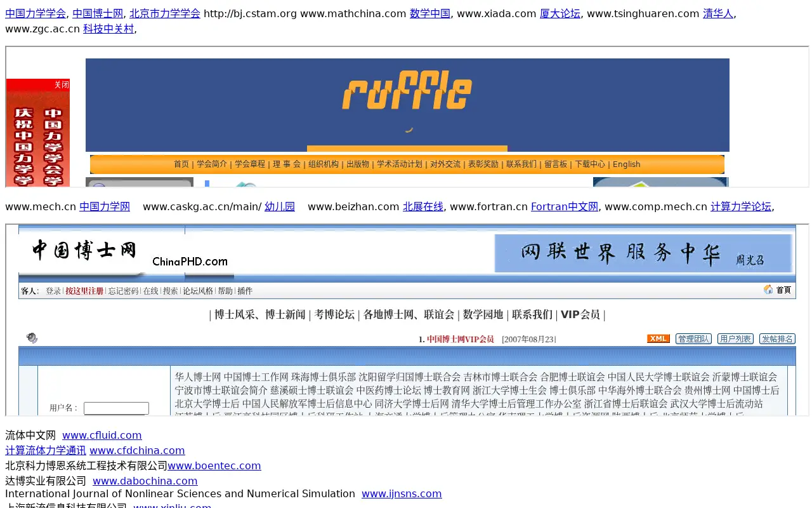Open 学会简介 in the orange nav bar
The width and height of the screenshot is (812, 508).
(x=212, y=164)
